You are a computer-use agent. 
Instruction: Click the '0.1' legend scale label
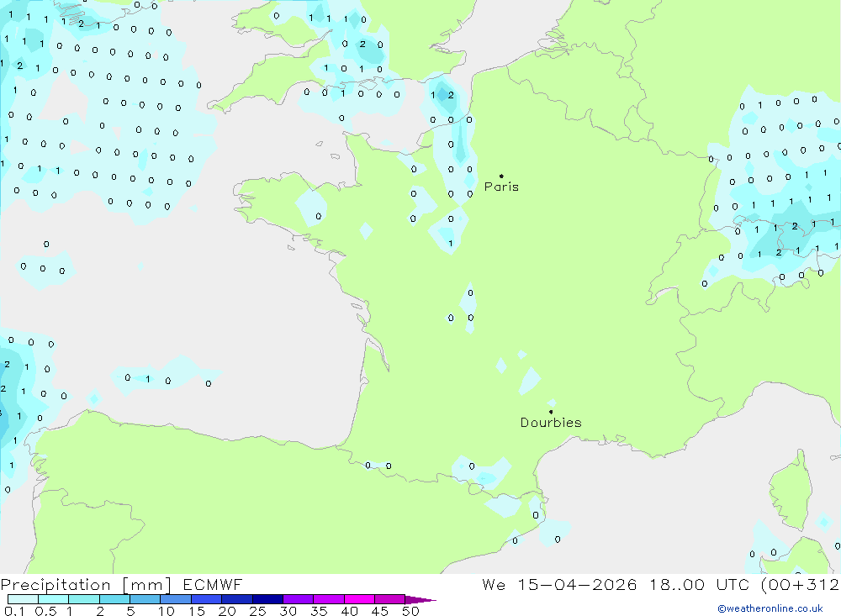14,611
